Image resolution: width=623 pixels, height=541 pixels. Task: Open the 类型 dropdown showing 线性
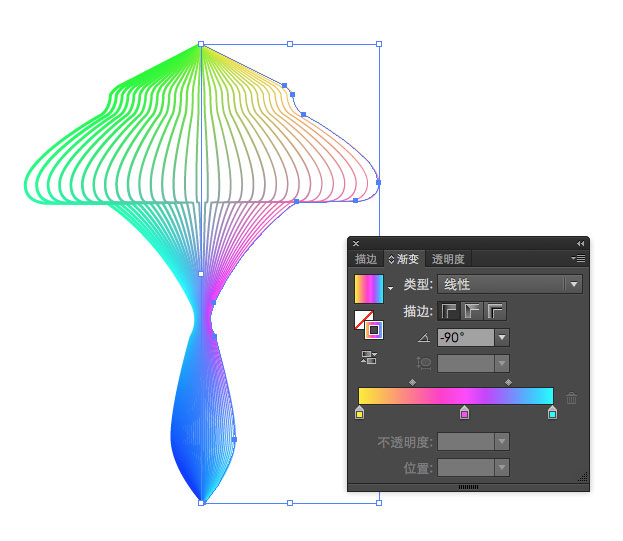pos(510,285)
